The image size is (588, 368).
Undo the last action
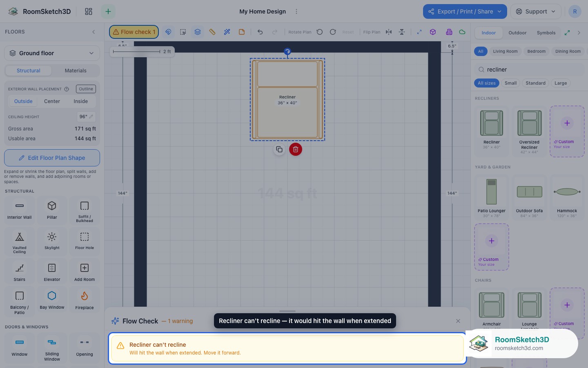coord(260,32)
